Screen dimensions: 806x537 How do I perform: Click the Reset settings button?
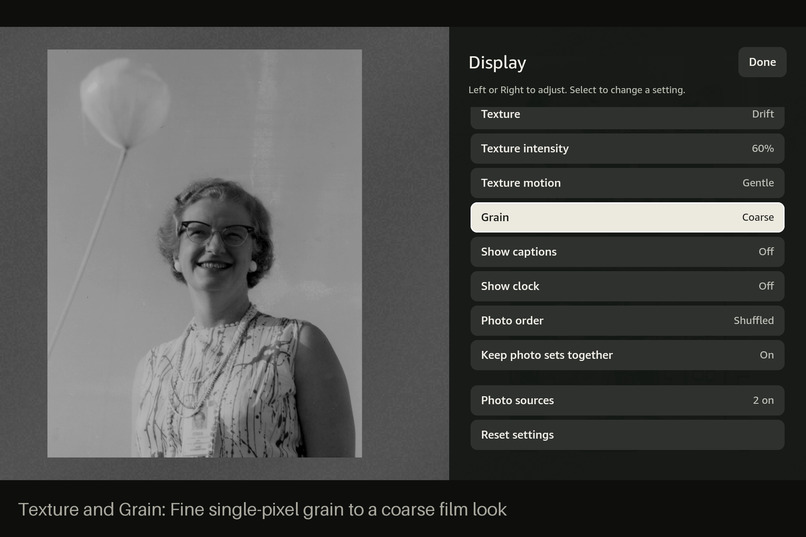click(x=627, y=435)
